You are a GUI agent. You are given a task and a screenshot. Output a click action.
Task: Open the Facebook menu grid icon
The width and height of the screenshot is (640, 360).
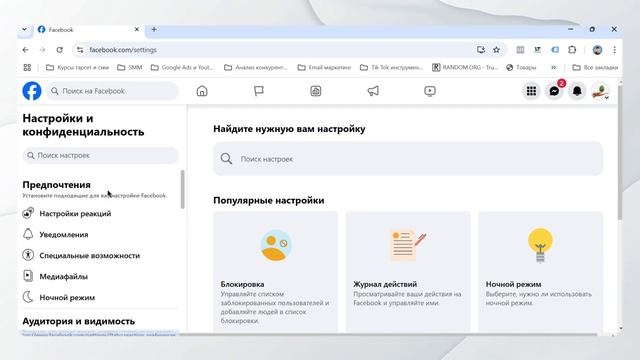(x=531, y=91)
